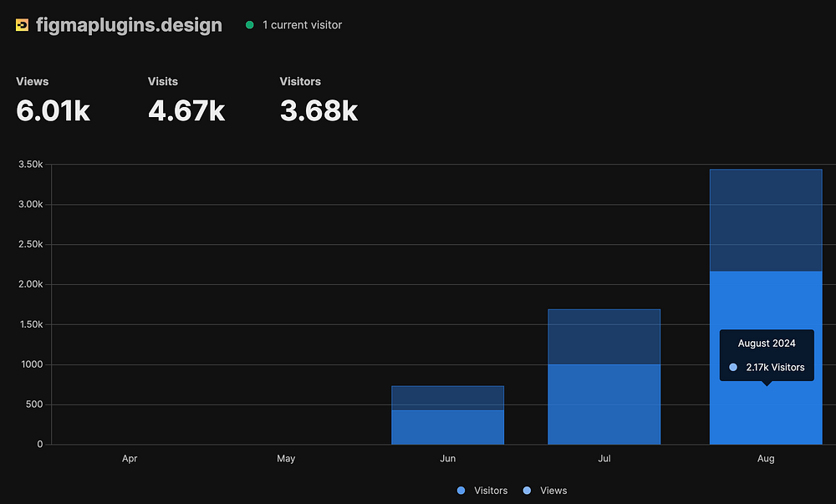The height and width of the screenshot is (504, 836).
Task: Click the green current visitor status dot
Action: click(x=249, y=24)
